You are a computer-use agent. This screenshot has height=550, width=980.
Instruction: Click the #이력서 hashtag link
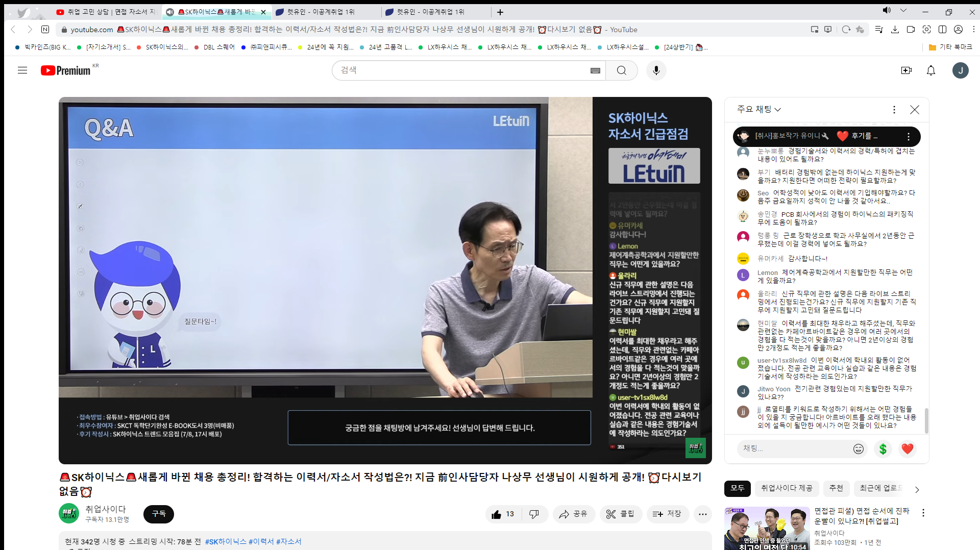pyautogui.click(x=261, y=542)
